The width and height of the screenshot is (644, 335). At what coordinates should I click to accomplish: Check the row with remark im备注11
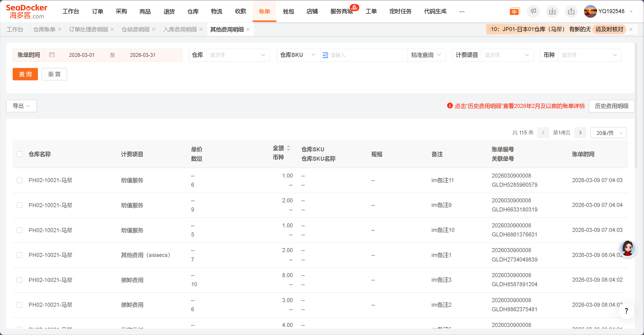tap(19, 180)
